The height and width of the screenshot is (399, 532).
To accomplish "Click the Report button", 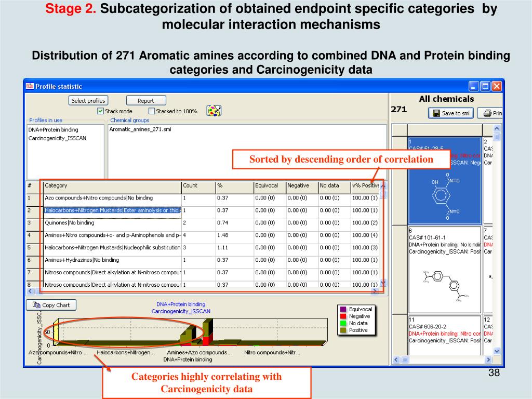I will (x=146, y=101).
